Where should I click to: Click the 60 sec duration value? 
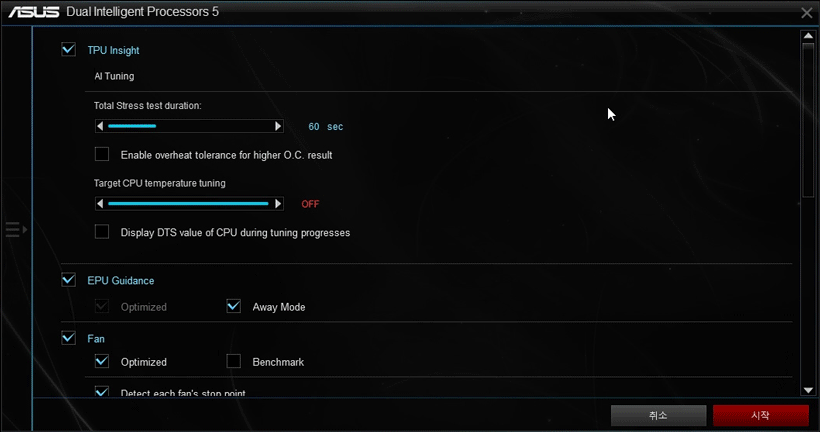click(x=326, y=127)
